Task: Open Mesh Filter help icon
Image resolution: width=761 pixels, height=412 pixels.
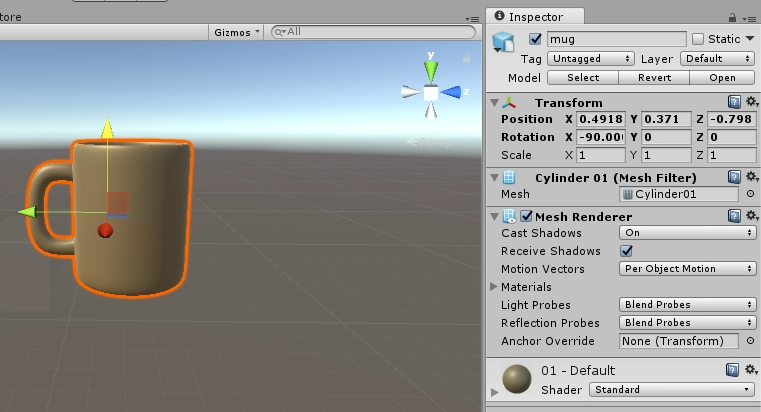Action: click(x=734, y=177)
